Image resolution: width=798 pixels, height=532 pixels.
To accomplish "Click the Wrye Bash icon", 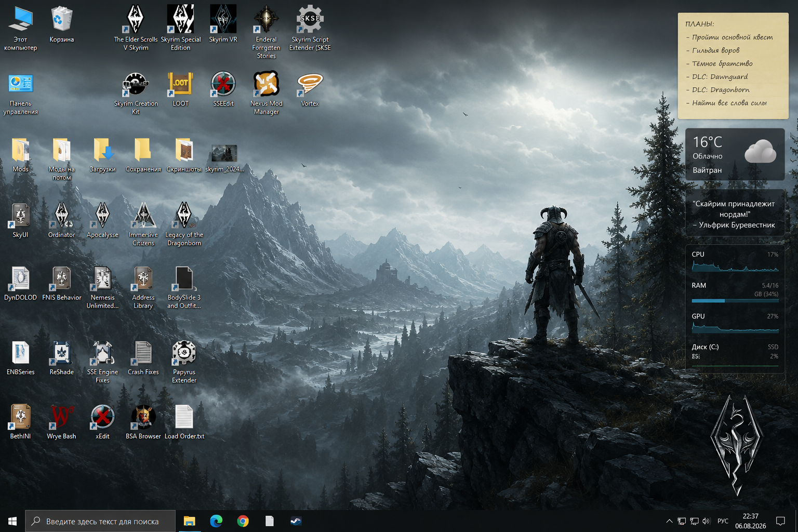I will pos(61,421).
